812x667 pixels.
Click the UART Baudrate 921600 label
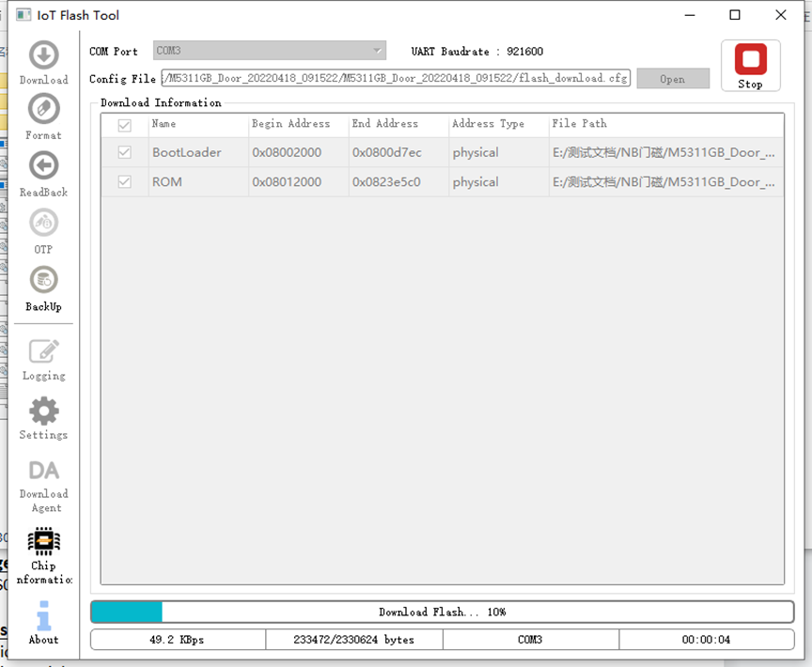pyautogui.click(x=476, y=52)
